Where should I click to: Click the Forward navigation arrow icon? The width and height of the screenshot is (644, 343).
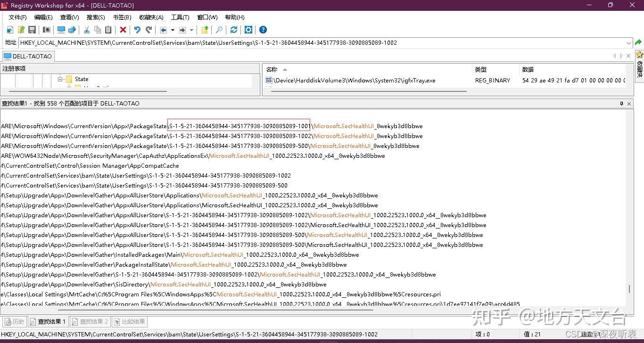click(182, 30)
